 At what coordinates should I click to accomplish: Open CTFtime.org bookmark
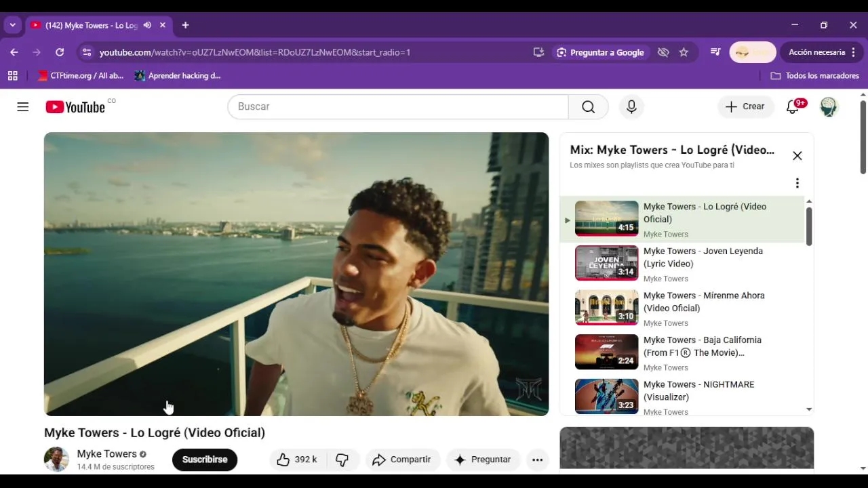pyautogui.click(x=81, y=76)
